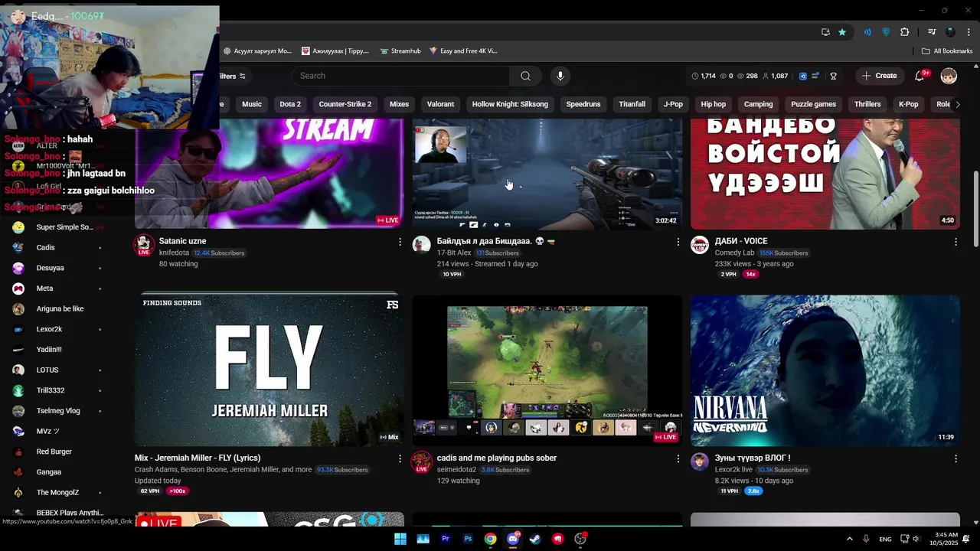Click the Create button
Image resolution: width=980 pixels, height=551 pixels.
879,76
